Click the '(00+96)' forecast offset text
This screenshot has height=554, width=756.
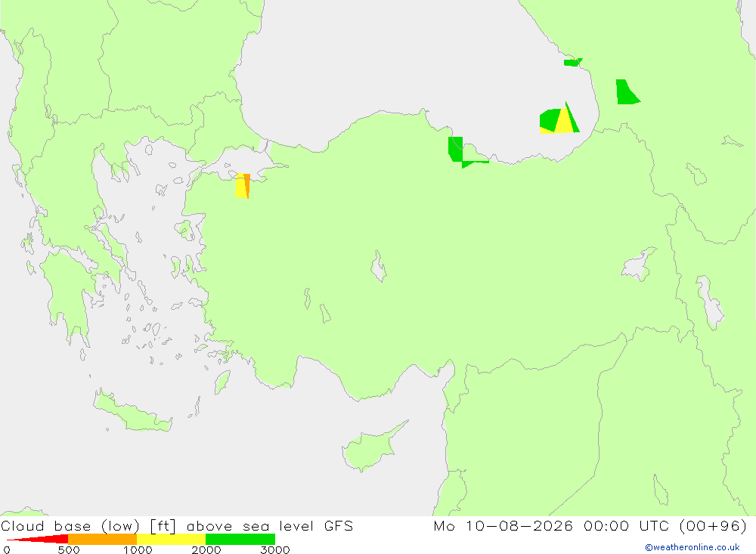(x=713, y=525)
